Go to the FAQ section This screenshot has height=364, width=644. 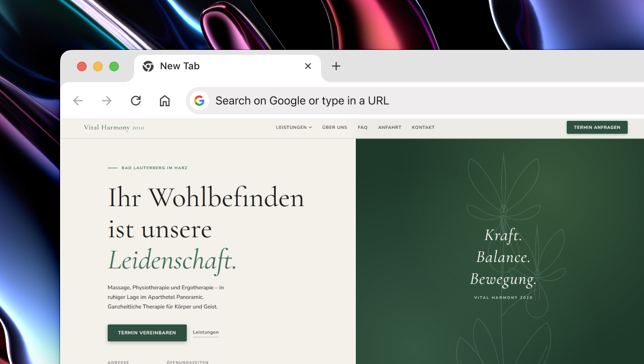pyautogui.click(x=363, y=127)
